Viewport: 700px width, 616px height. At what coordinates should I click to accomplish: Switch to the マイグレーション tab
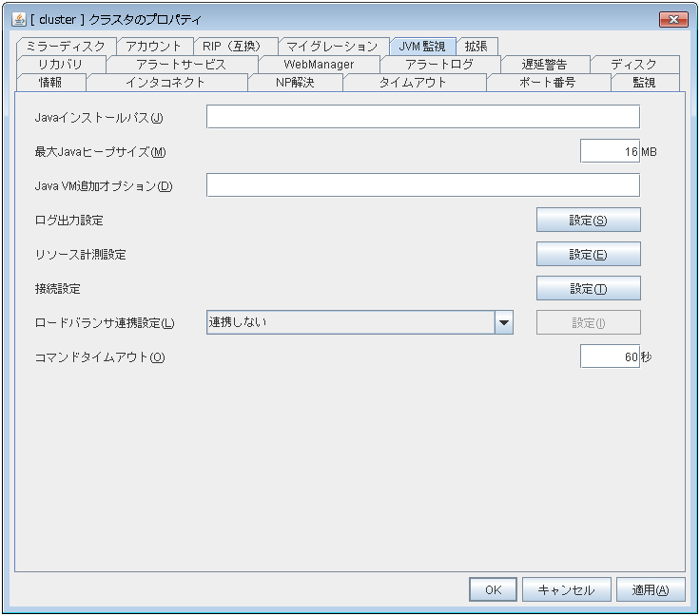[x=333, y=46]
